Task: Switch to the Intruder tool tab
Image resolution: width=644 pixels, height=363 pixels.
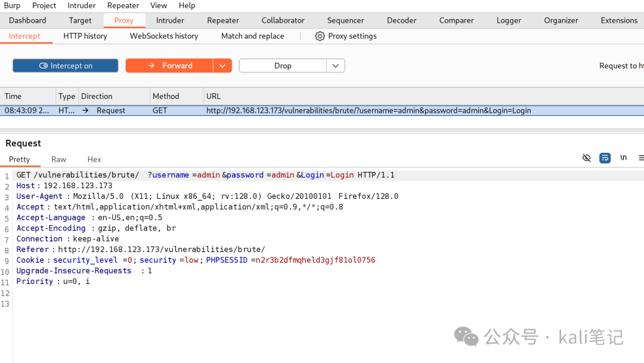Action: coord(170,20)
